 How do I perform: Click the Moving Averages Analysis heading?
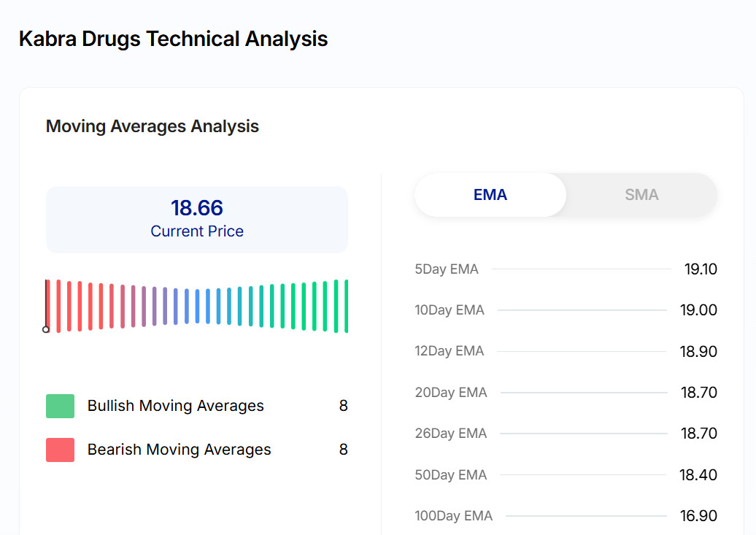(x=153, y=126)
